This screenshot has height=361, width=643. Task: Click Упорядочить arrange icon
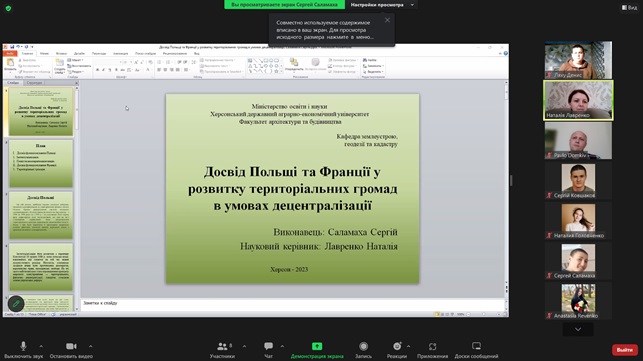294,62
